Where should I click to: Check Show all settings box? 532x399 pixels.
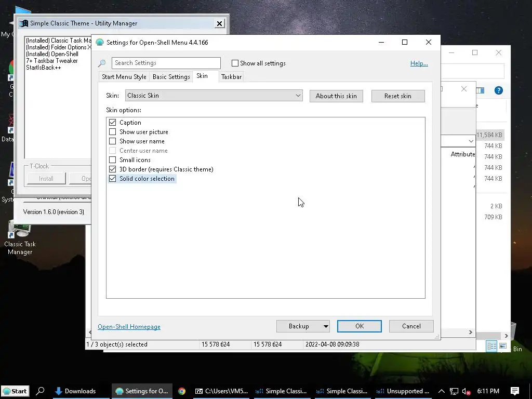(x=235, y=63)
